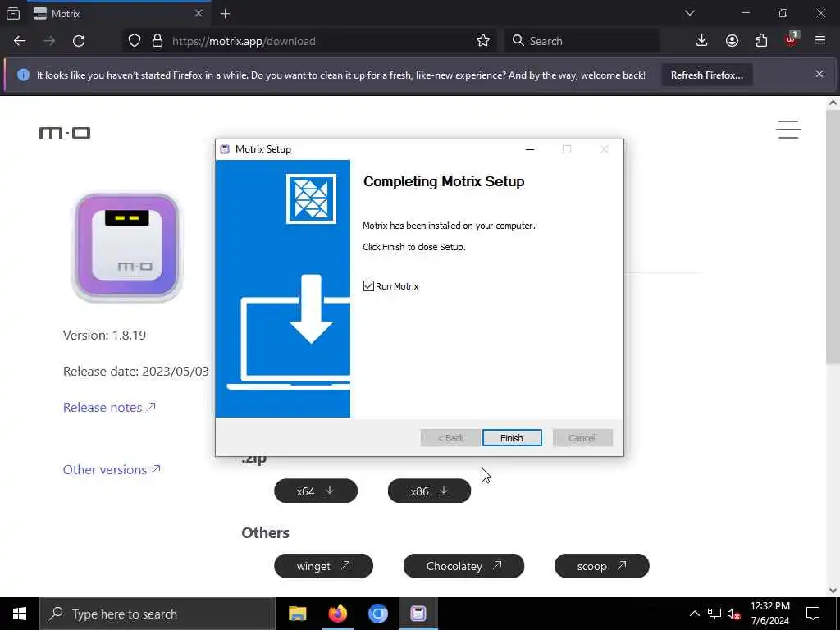
Task: Open the Chocolatey install link
Action: 463,566
